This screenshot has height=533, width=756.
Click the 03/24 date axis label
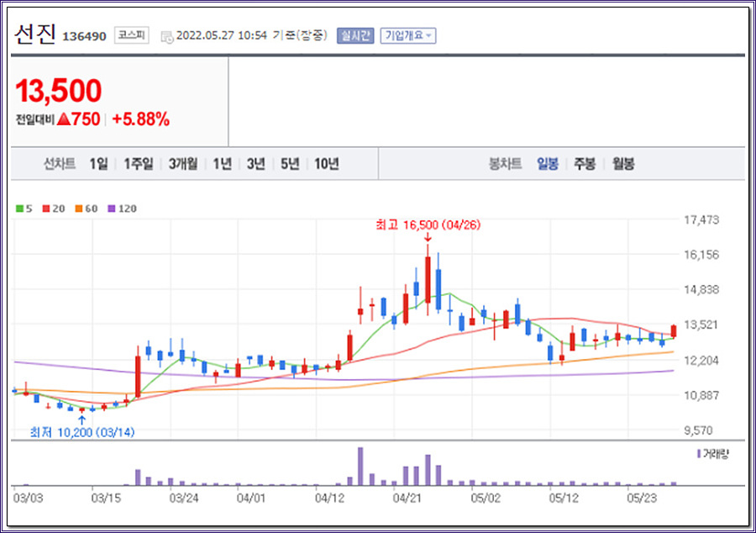(x=184, y=498)
